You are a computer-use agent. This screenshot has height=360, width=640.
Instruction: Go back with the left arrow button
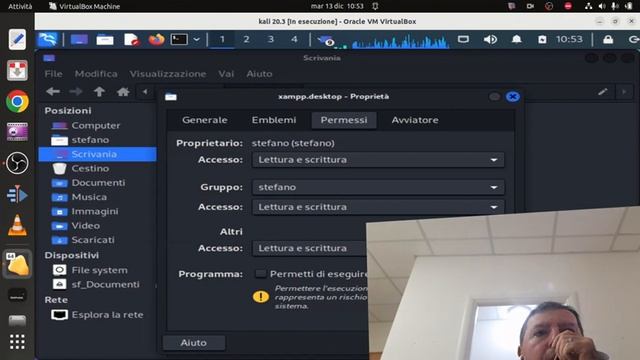pyautogui.click(x=53, y=92)
